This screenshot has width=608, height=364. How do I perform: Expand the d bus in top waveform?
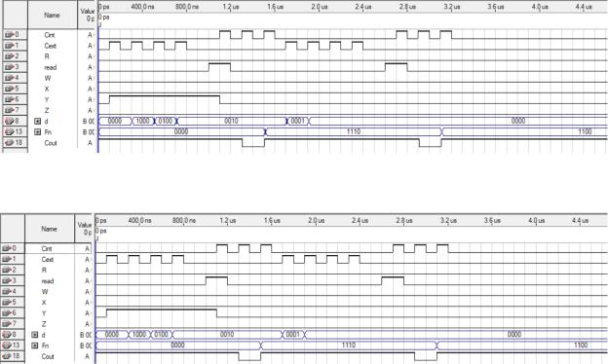tap(37, 122)
